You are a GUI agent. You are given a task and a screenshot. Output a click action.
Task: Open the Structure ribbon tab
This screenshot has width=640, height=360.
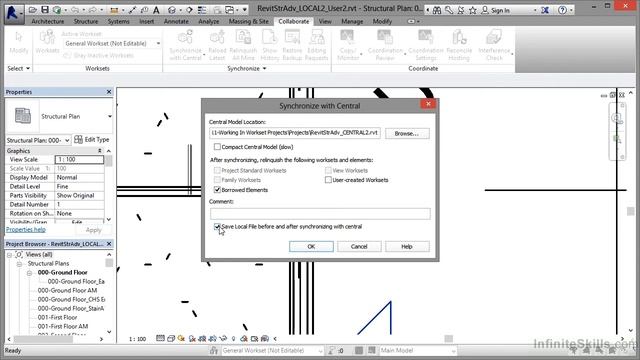(86, 21)
